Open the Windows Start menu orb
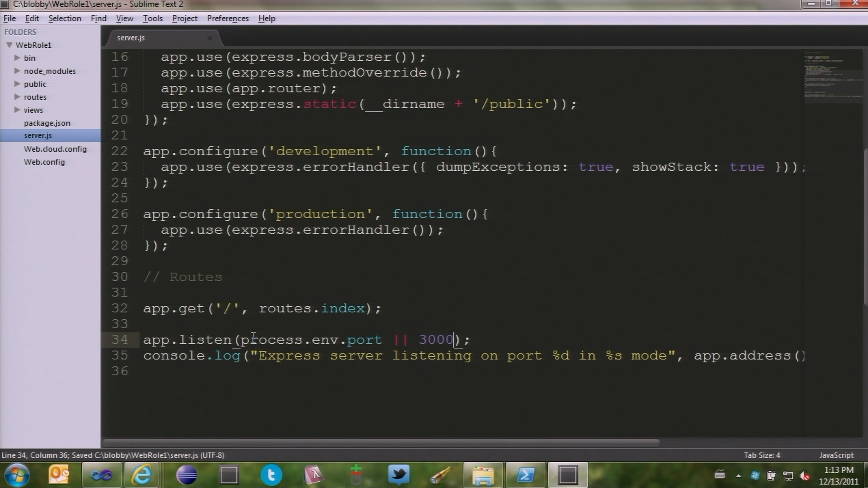The image size is (868, 488). coord(17,474)
